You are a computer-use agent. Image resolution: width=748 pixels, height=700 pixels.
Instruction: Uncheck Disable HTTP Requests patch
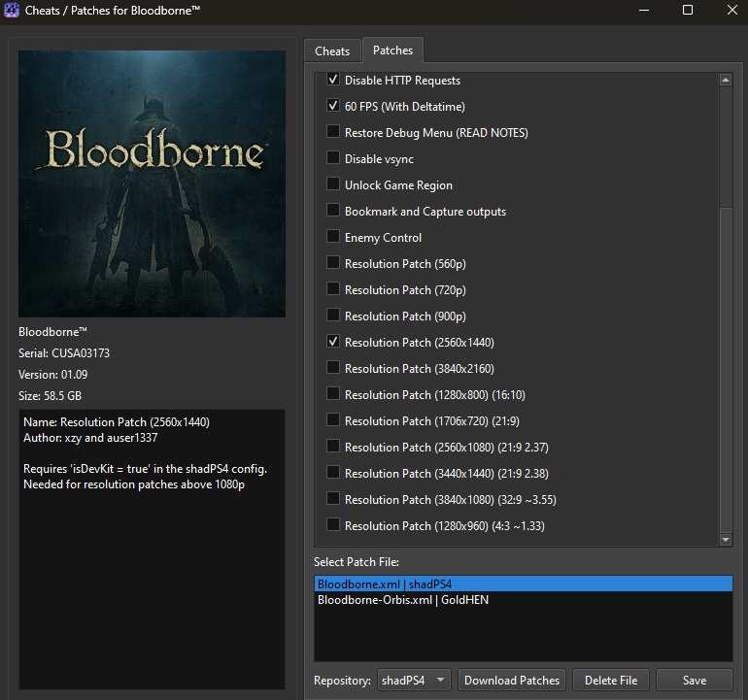333,80
